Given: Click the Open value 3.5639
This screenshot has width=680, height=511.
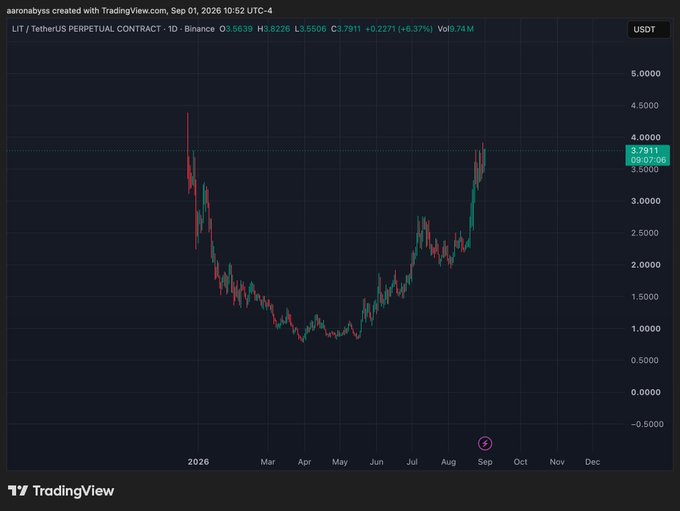Looking at the screenshot, I should point(239,29).
